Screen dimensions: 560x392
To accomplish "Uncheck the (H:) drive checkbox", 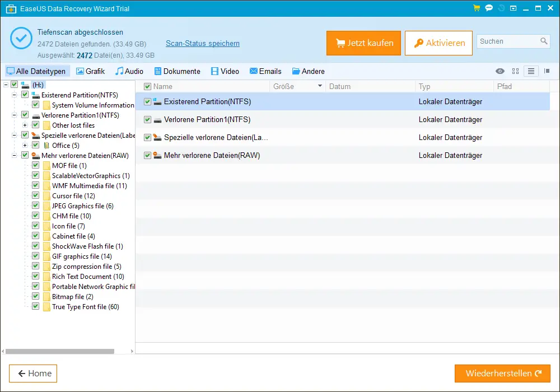I will [x=15, y=85].
